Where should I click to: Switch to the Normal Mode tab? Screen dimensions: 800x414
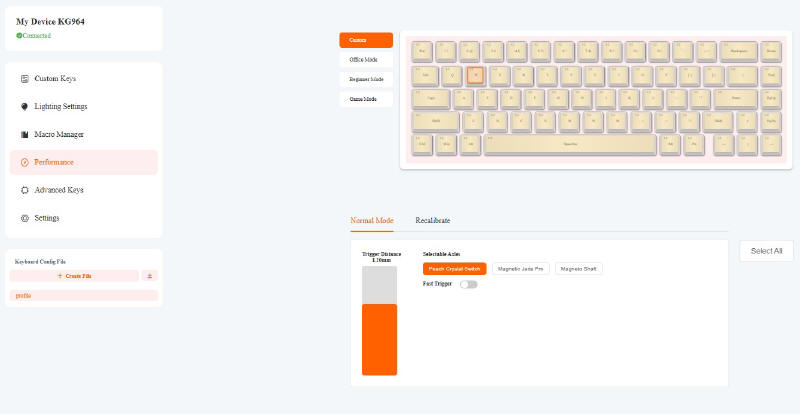point(372,221)
